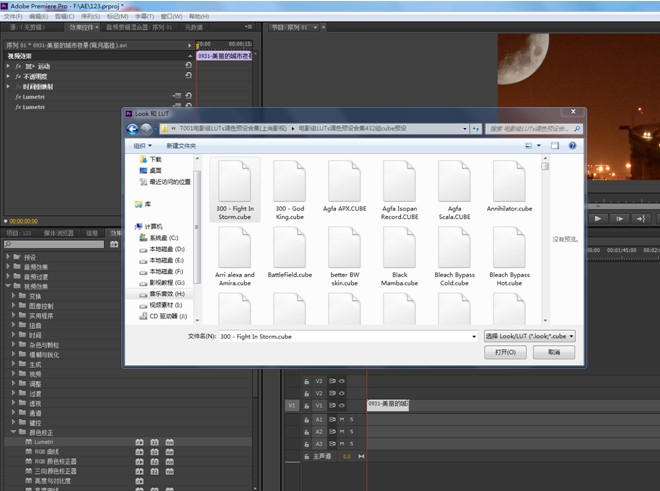Play the Program monitor preview
The image size is (660, 491).
(x=598, y=219)
